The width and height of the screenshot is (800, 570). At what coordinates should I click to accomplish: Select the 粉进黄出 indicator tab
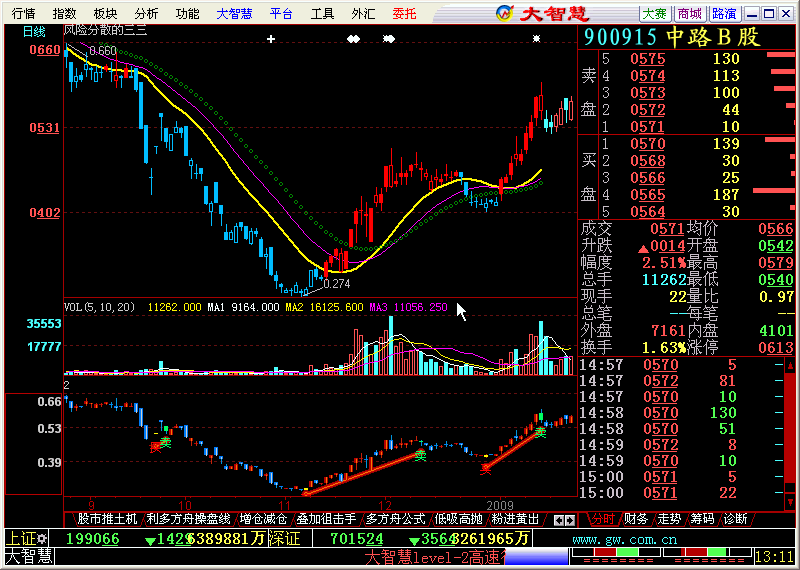point(515,519)
